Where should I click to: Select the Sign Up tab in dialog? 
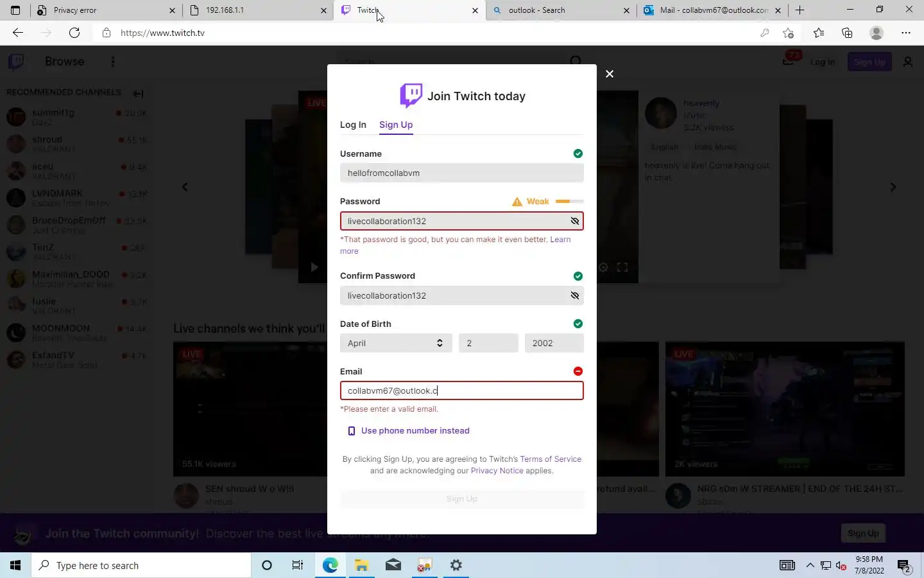pyautogui.click(x=396, y=125)
